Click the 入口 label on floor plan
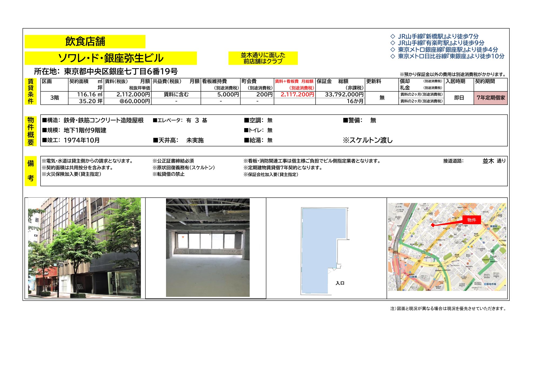 340,283
